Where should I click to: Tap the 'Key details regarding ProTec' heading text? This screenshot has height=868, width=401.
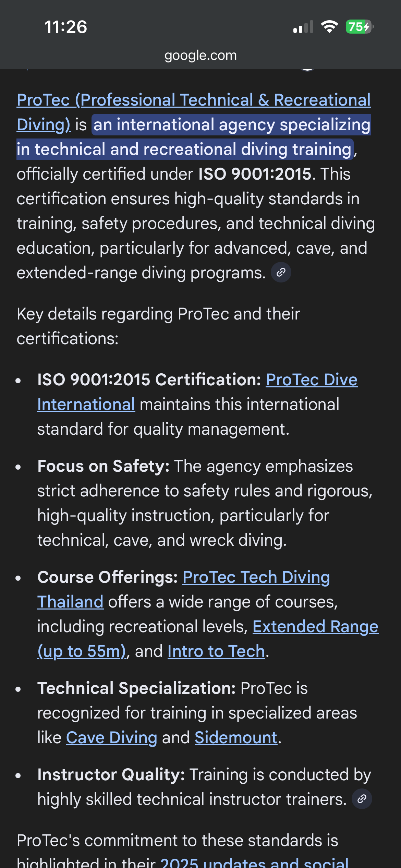158,314
